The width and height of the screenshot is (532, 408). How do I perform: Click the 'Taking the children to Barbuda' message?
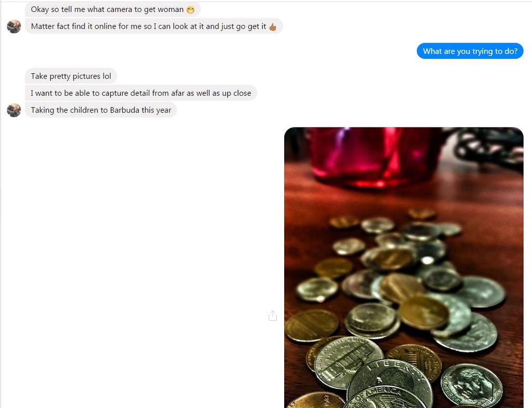click(x=101, y=110)
